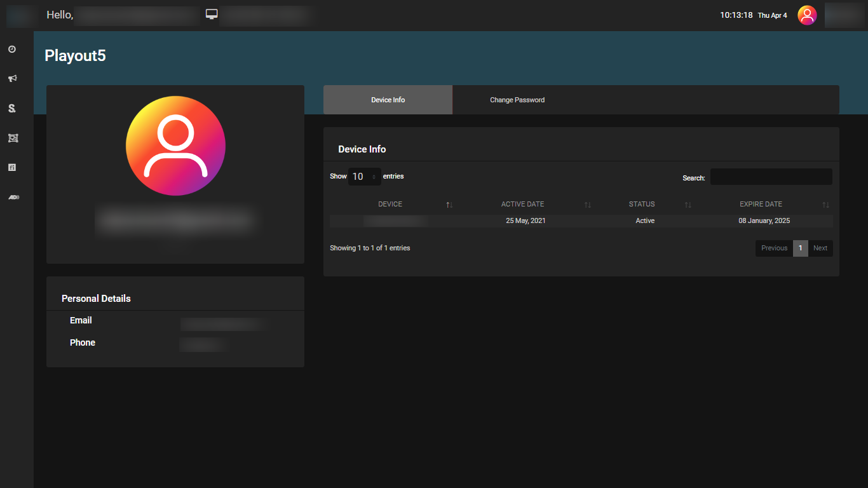Click the megaphone icon in sidebar
Image resolution: width=868 pixels, height=488 pixels.
[12, 79]
